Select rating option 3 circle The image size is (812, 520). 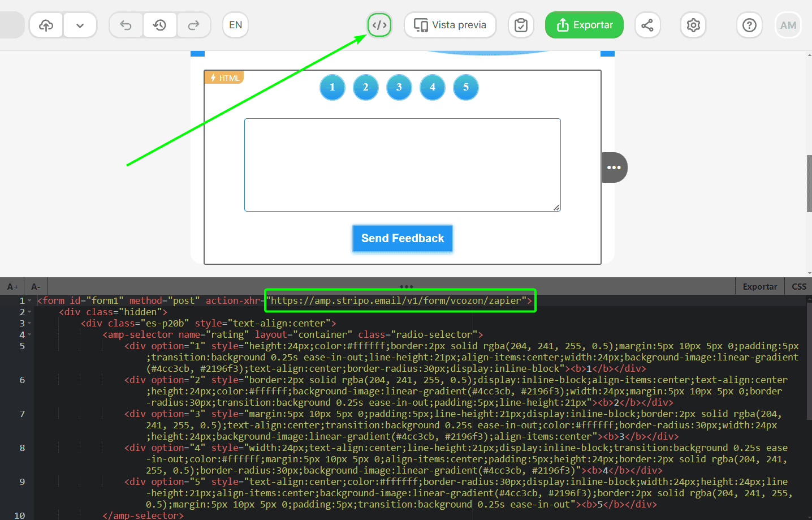click(399, 87)
